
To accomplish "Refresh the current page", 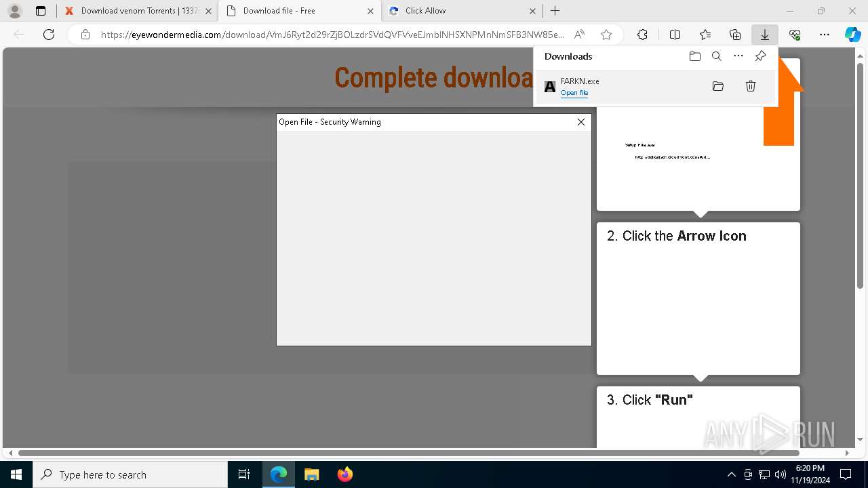I will [49, 35].
